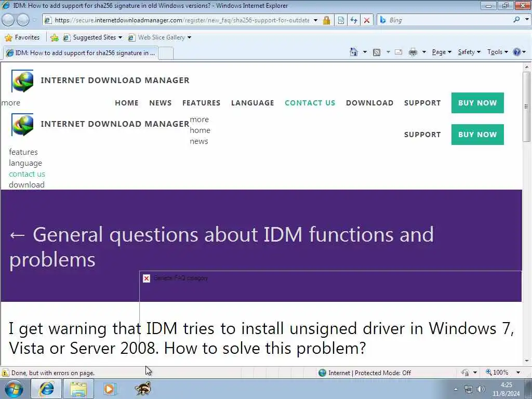Click DOWNLOAD in site navigation
This screenshot has height=399, width=532.
click(x=369, y=103)
